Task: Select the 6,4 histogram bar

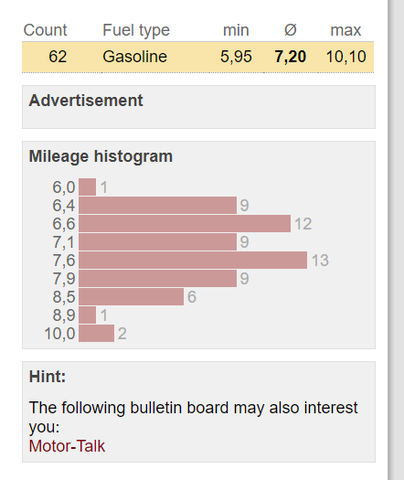Action: click(x=158, y=205)
